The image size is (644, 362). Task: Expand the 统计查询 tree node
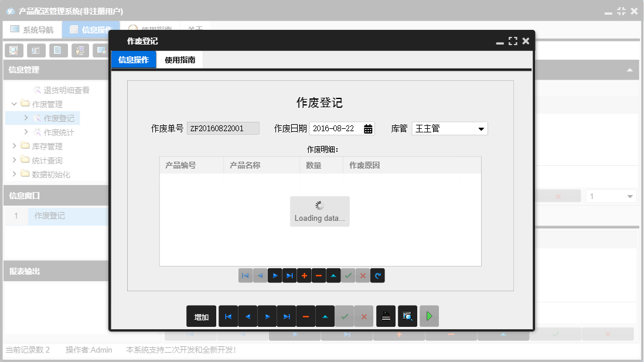[x=16, y=160]
